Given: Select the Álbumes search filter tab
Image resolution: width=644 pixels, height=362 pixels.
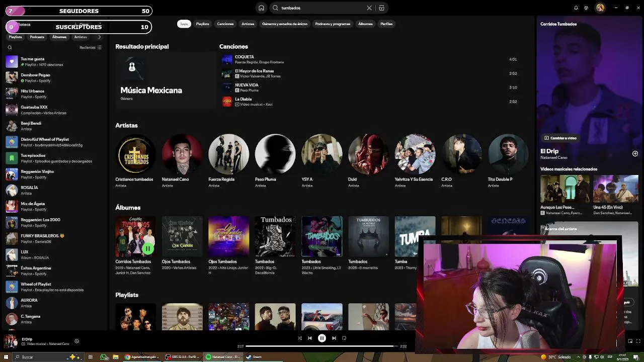Looking at the screenshot, I should click(365, 24).
